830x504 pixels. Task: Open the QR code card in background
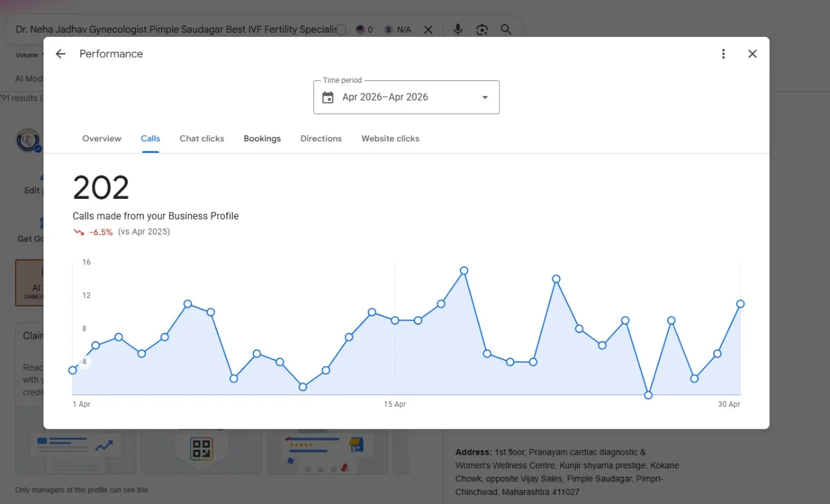coord(201,450)
